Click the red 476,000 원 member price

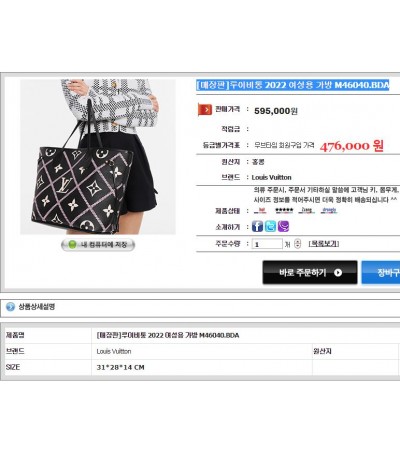352,146
